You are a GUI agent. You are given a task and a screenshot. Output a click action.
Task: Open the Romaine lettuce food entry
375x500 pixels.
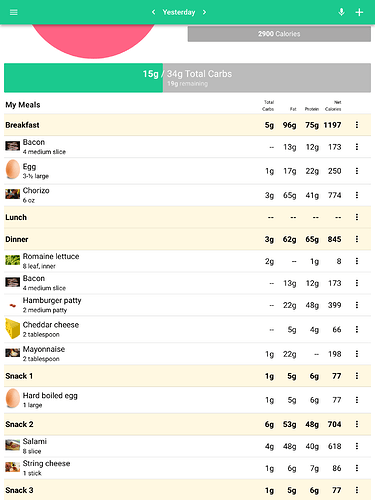(x=187, y=261)
